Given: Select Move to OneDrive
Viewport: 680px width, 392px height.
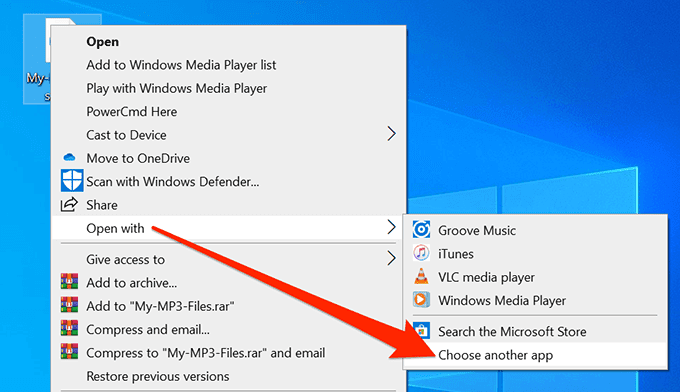Looking at the screenshot, I should [138, 159].
